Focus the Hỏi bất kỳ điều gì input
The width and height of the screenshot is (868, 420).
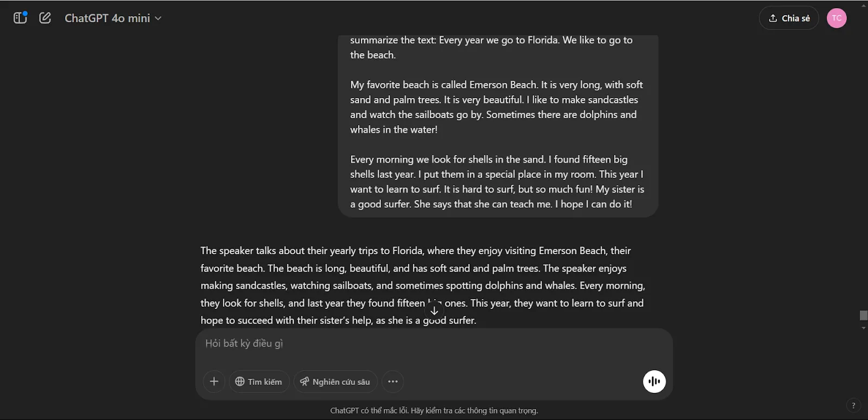434,344
